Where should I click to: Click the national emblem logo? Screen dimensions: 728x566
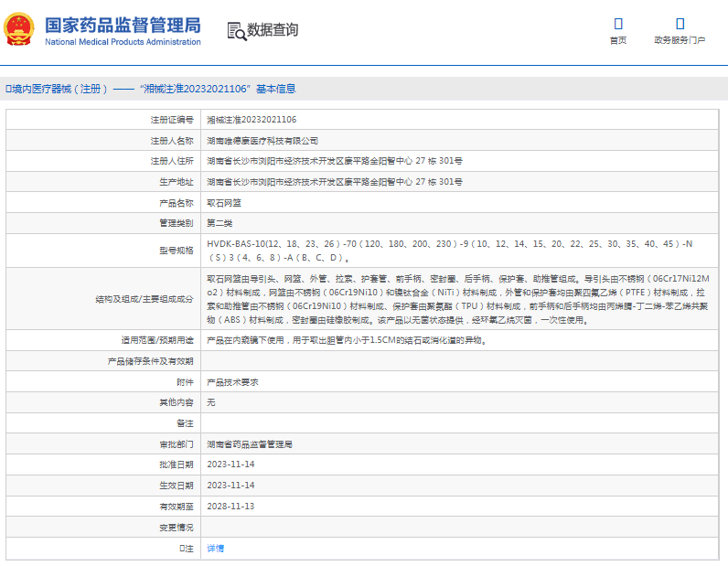(x=20, y=30)
